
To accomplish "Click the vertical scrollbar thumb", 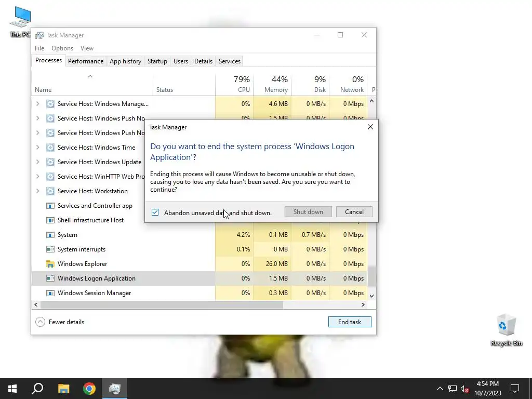I will (x=372, y=276).
